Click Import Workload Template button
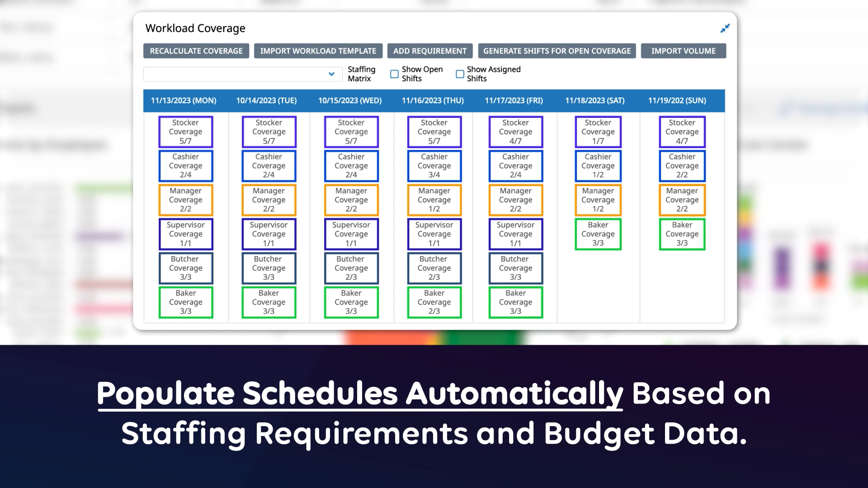The image size is (868, 488). [318, 51]
